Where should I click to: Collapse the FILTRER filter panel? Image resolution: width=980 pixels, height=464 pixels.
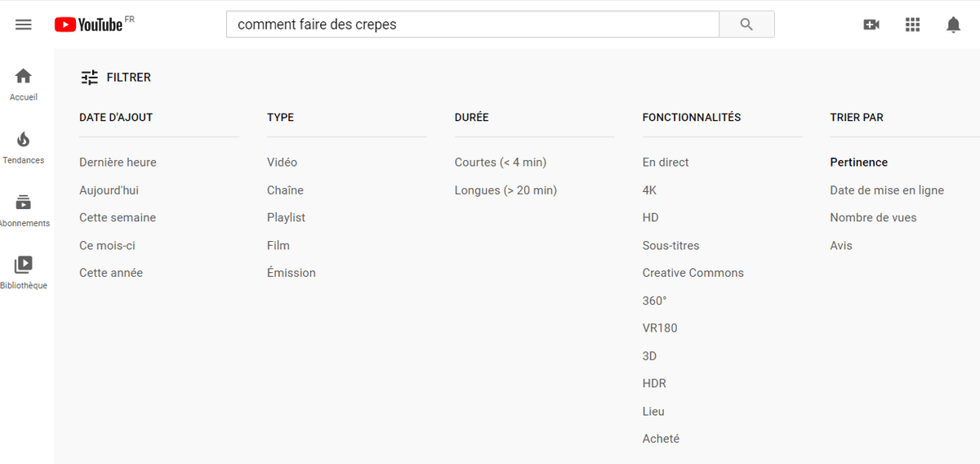[116, 78]
